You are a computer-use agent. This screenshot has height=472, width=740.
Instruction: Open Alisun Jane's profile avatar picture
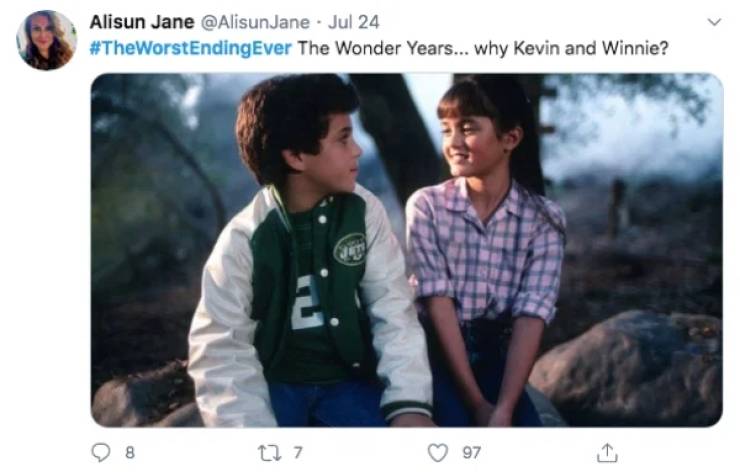[x=46, y=40]
